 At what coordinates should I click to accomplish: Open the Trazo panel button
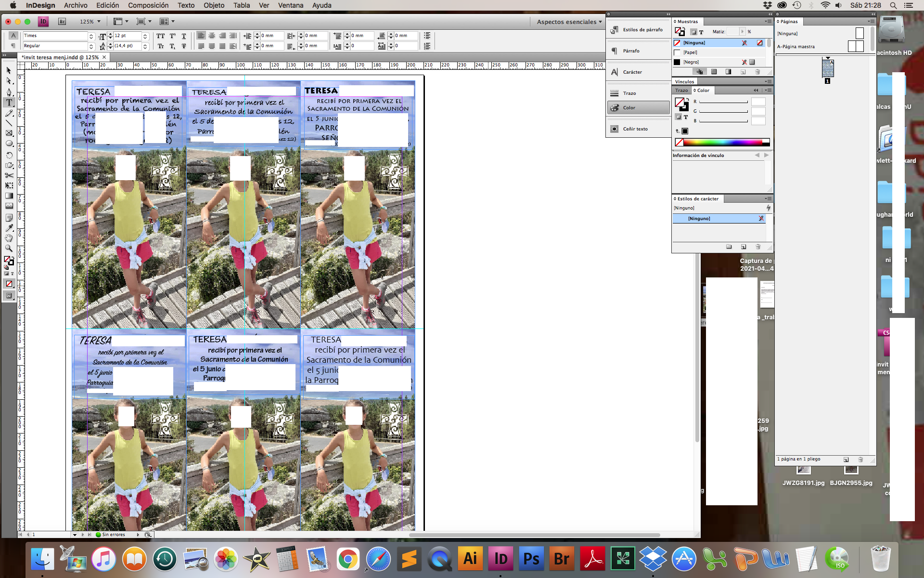coord(638,93)
